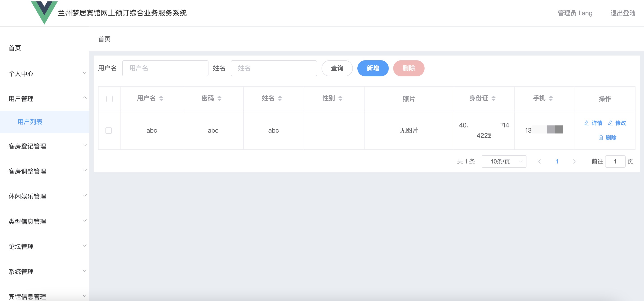Expand the 系统管理 menu
Image resolution: width=644 pixels, height=301 pixels.
click(45, 271)
